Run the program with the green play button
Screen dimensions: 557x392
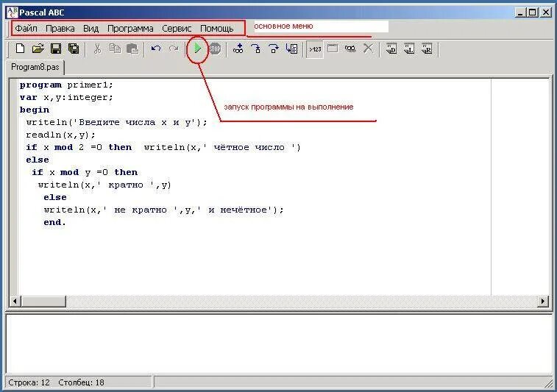[197, 49]
